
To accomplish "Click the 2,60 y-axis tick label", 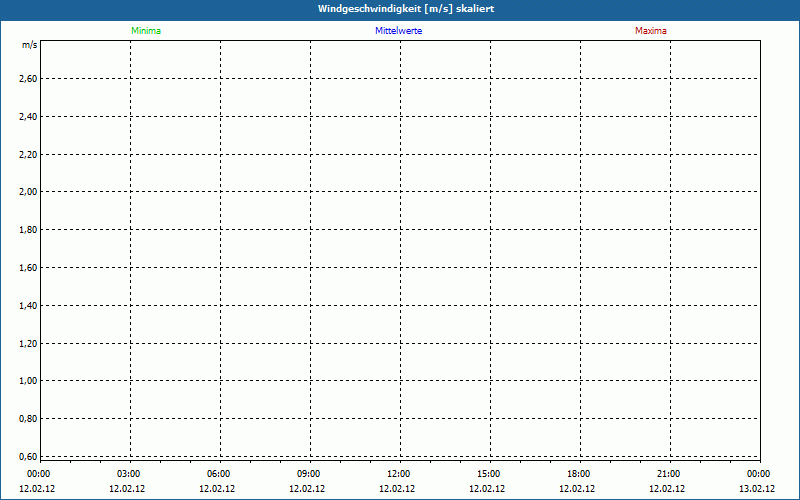I will 28,78.
